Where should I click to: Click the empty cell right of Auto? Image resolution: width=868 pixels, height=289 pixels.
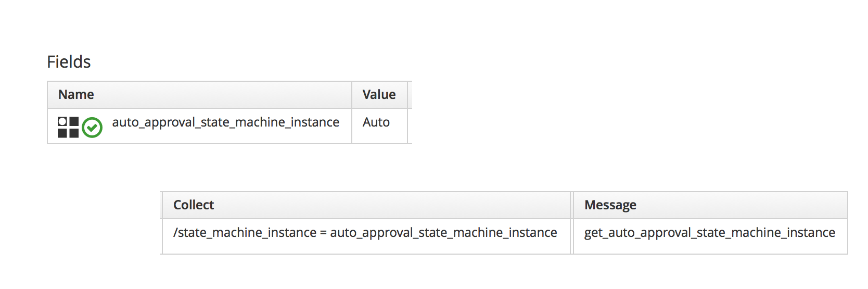(410, 126)
